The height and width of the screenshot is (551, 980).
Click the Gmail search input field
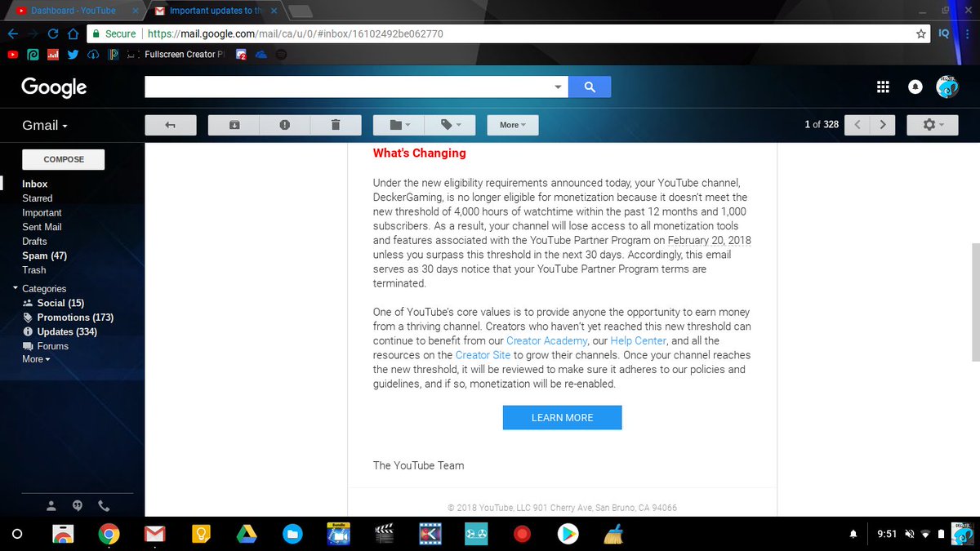coord(349,87)
